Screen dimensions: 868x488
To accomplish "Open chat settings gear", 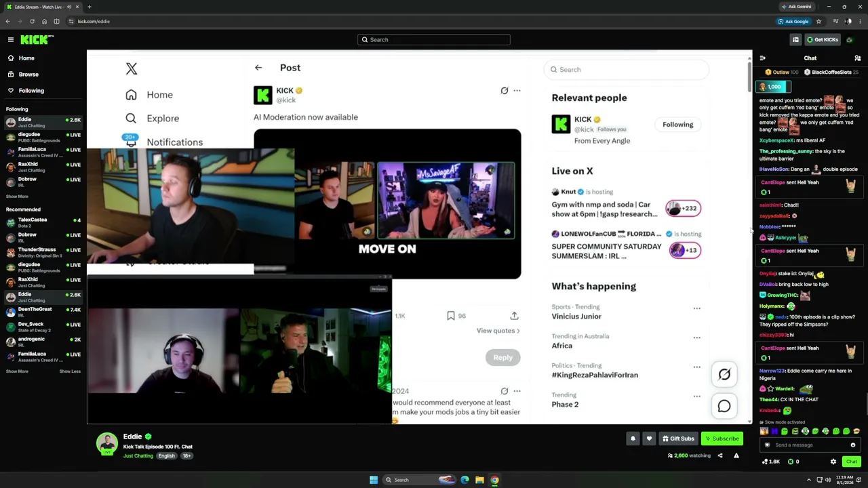I will (x=833, y=462).
